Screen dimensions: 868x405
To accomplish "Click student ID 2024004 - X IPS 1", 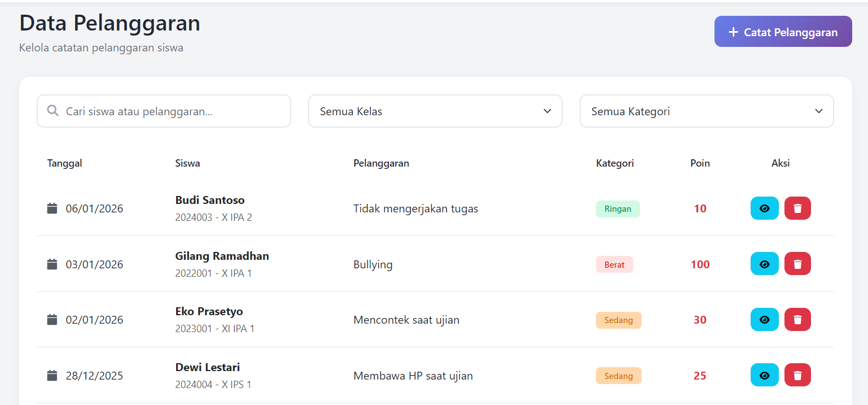I will (x=213, y=384).
